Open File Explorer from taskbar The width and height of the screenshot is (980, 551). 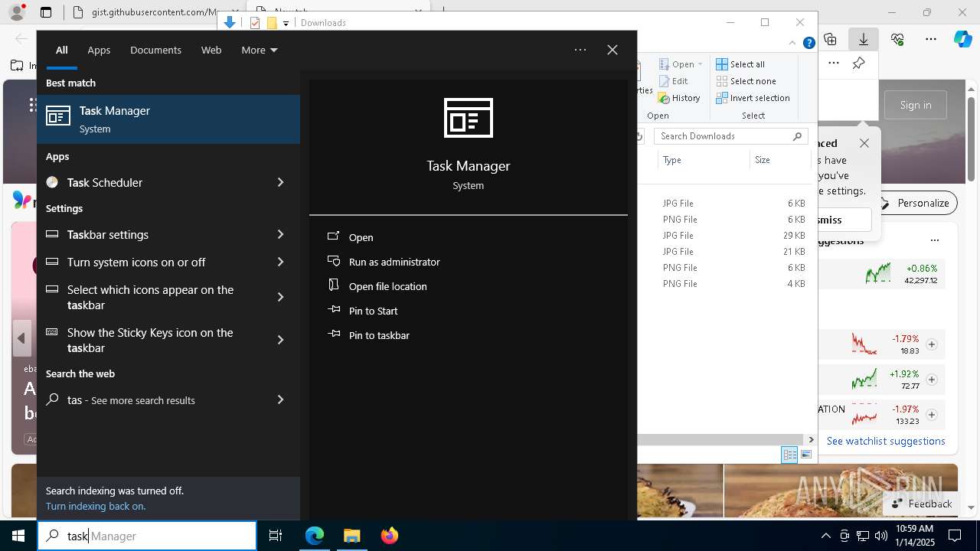pyautogui.click(x=352, y=536)
